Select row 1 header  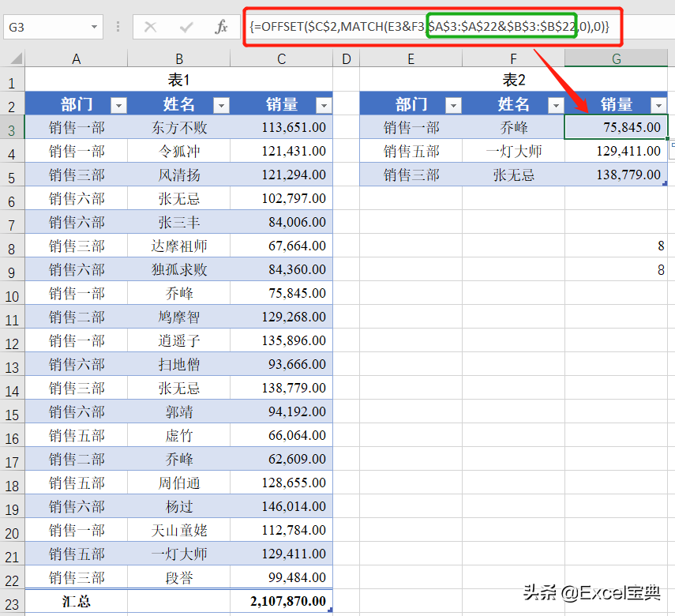pos(12,81)
